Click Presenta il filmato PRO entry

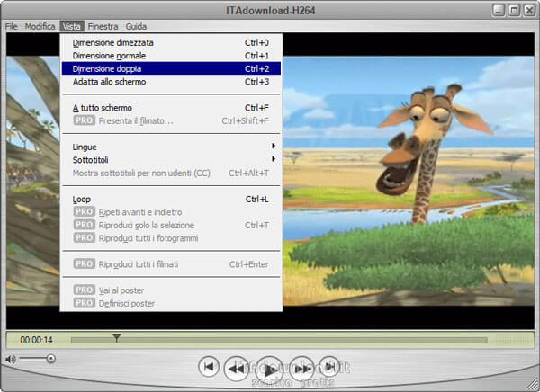click(171, 120)
